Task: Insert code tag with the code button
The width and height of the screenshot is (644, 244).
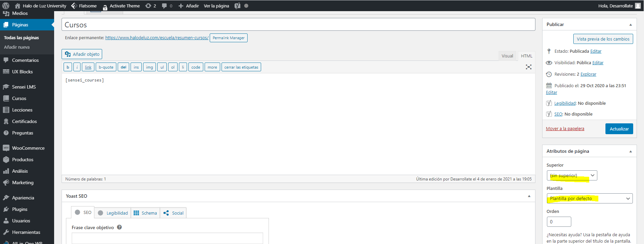Action: click(x=195, y=67)
